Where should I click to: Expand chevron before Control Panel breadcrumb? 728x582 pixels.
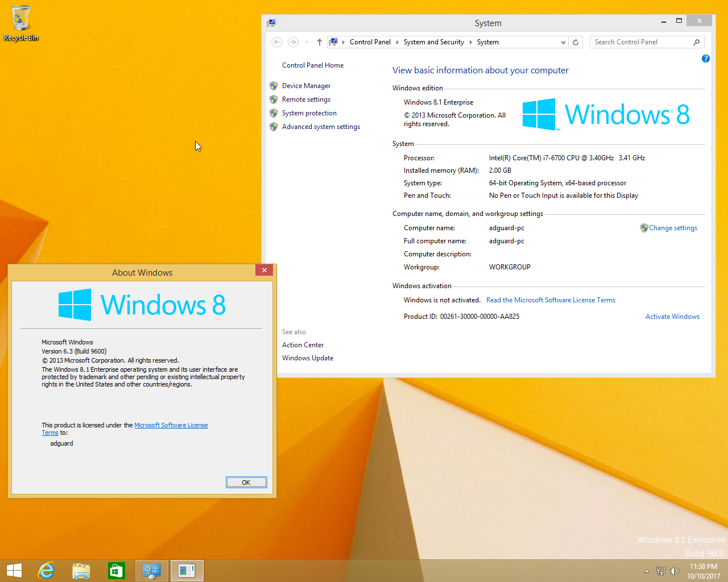[344, 42]
